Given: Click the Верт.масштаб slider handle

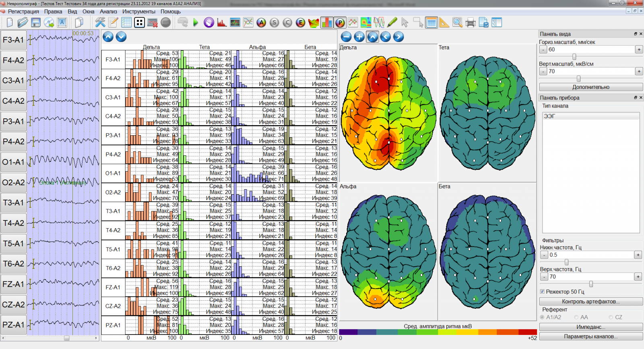Looking at the screenshot, I should [578, 78].
